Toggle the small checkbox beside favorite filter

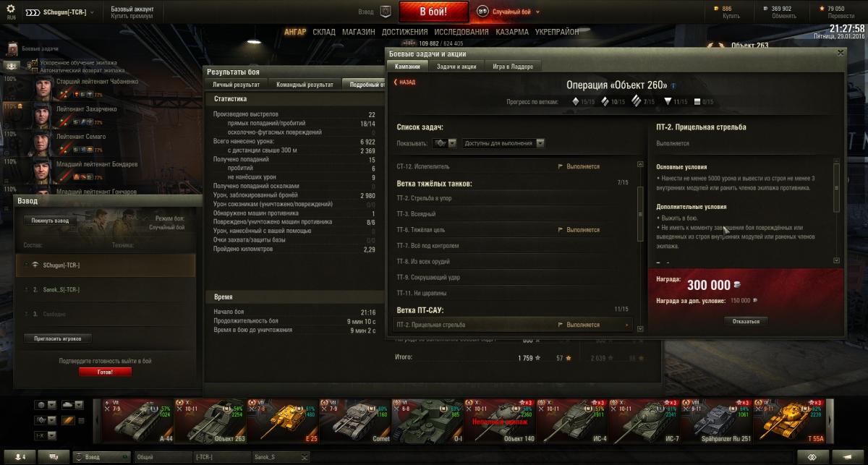pos(81,420)
